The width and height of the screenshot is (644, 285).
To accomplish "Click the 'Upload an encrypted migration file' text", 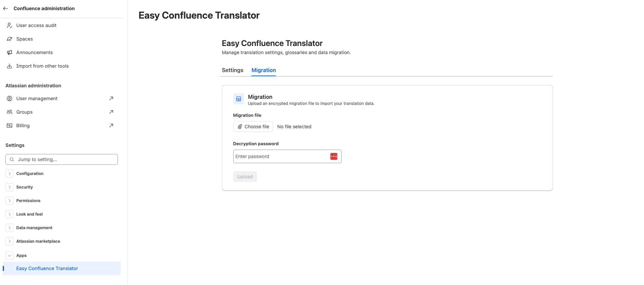I will pyautogui.click(x=311, y=104).
